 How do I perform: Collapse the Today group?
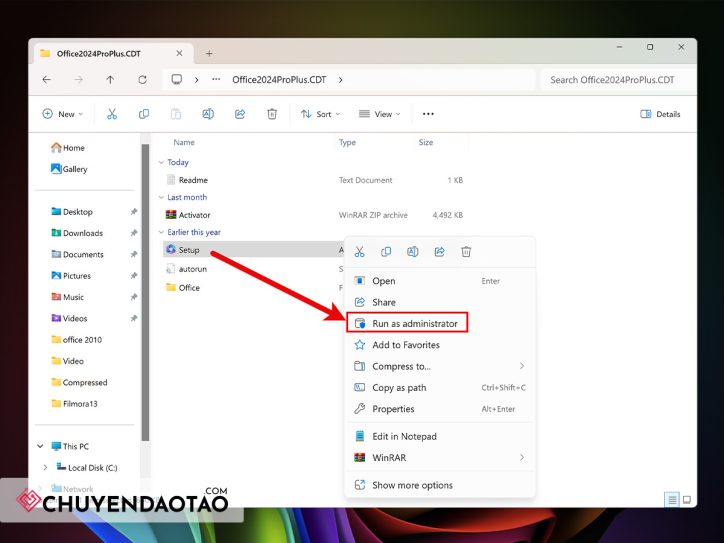[161, 163]
